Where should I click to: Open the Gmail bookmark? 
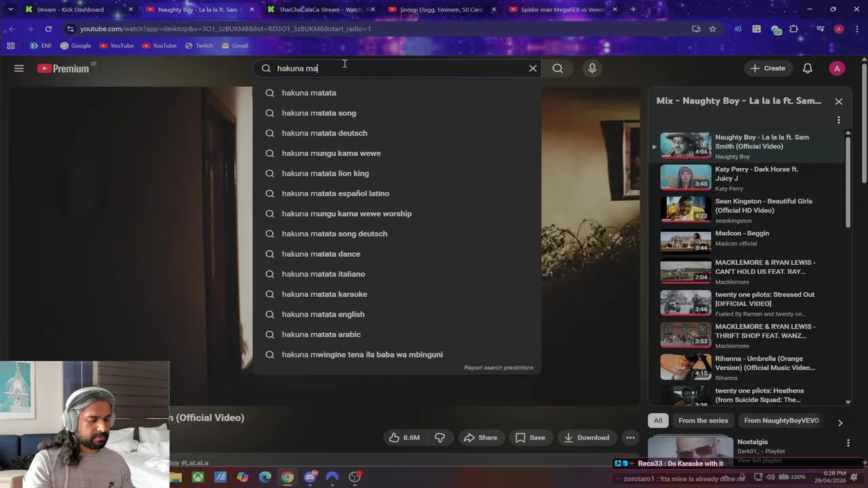pos(234,46)
